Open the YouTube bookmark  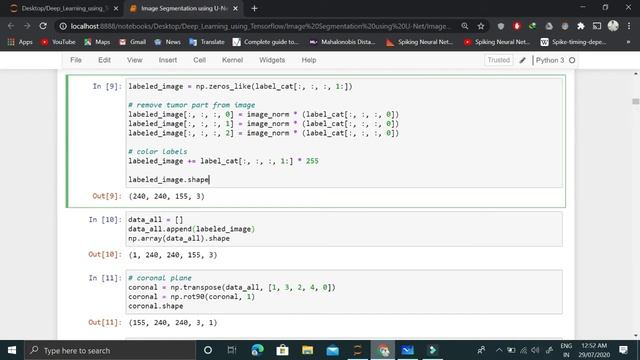point(58,42)
